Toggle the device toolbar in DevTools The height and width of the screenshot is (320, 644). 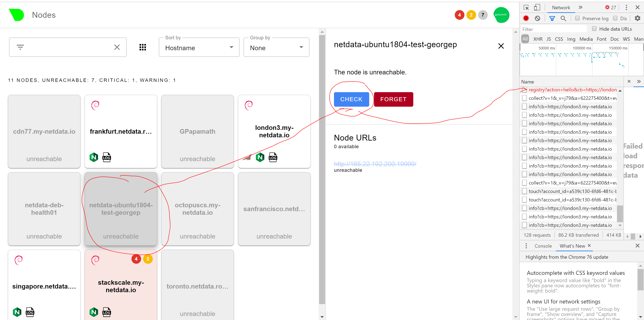(x=537, y=7)
